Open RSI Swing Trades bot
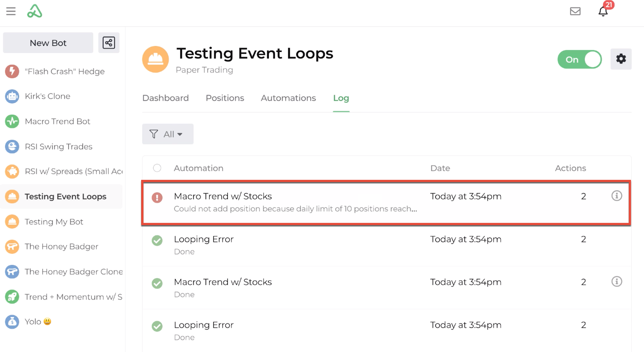Image resolution: width=644 pixels, height=352 pixels. 59,147
